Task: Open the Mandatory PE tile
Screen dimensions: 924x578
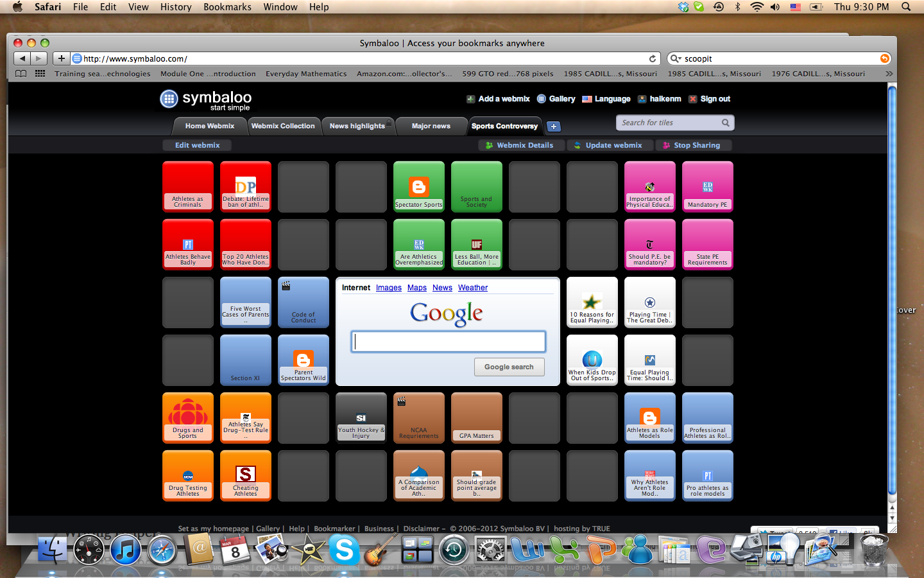Action: click(x=708, y=187)
